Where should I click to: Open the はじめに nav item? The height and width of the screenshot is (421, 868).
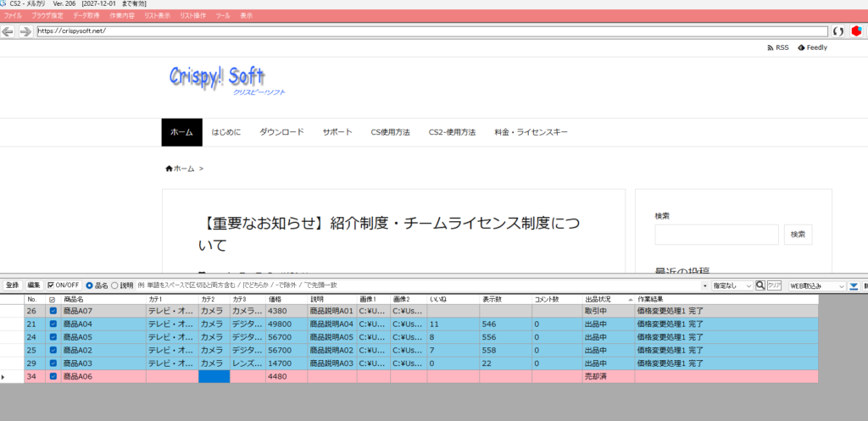tap(226, 132)
